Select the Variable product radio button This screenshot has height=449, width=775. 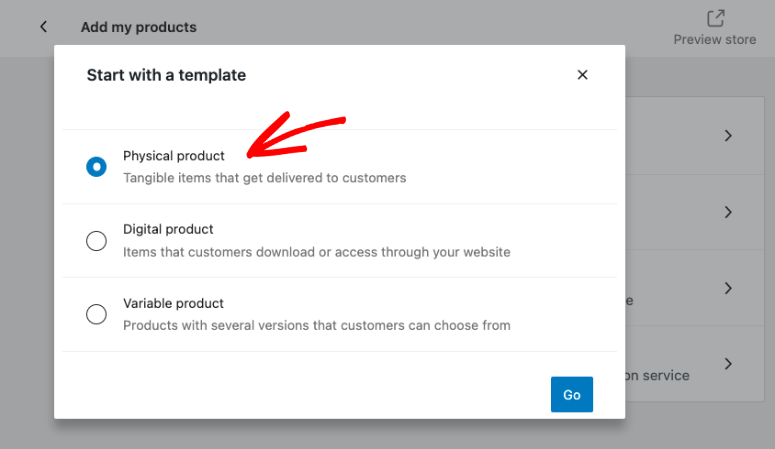[96, 314]
